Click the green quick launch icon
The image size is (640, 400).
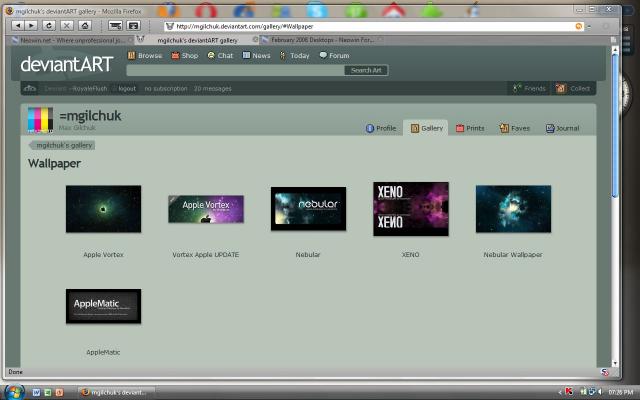tap(48, 393)
